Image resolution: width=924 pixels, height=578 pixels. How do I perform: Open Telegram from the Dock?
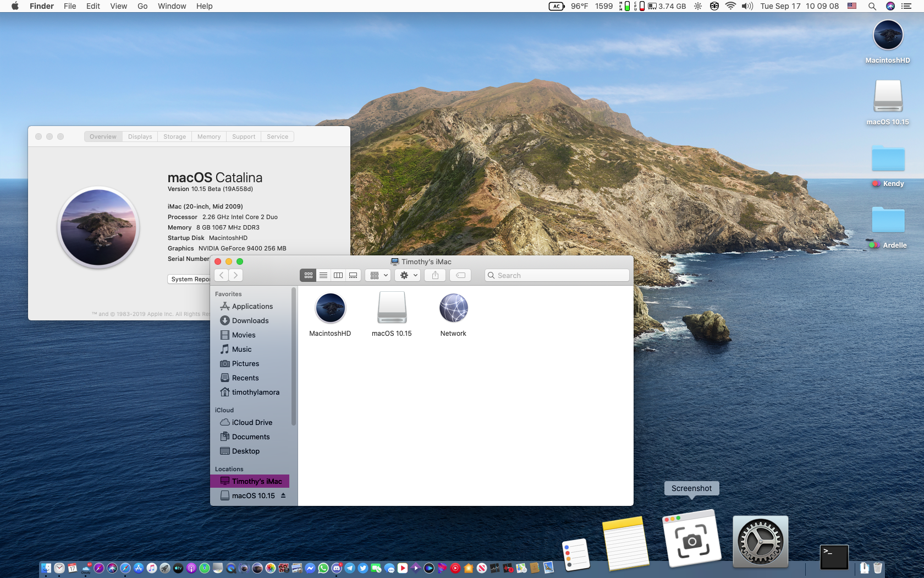[350, 568]
